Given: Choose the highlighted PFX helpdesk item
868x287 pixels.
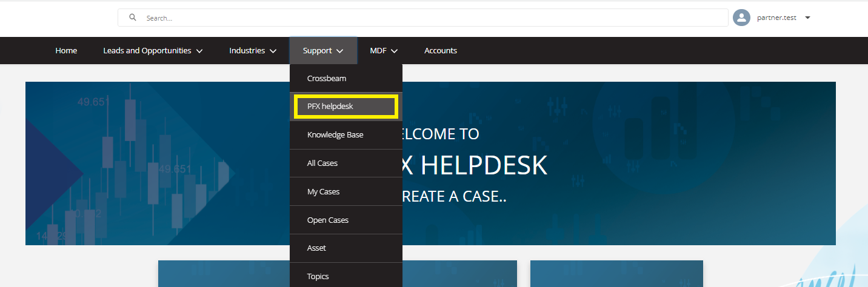Looking at the screenshot, I should tap(330, 107).
